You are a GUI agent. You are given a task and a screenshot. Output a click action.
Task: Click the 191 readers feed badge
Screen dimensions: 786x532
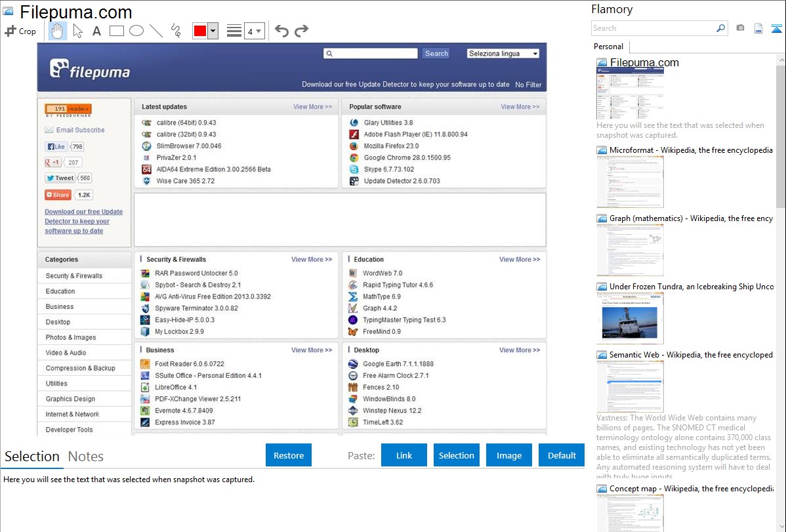[x=68, y=109]
